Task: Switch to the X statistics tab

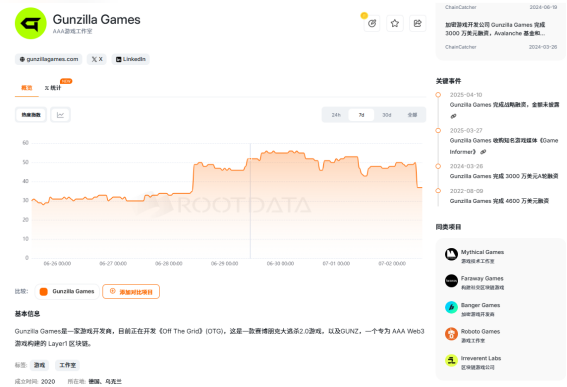Action: tap(53, 88)
